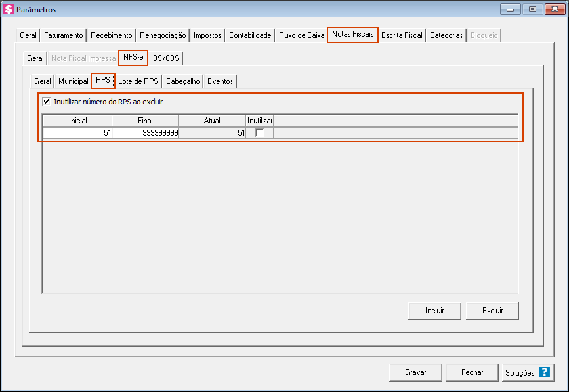Screen dimensions: 569x392
Task: Open the Faturamento tab
Action: point(64,35)
